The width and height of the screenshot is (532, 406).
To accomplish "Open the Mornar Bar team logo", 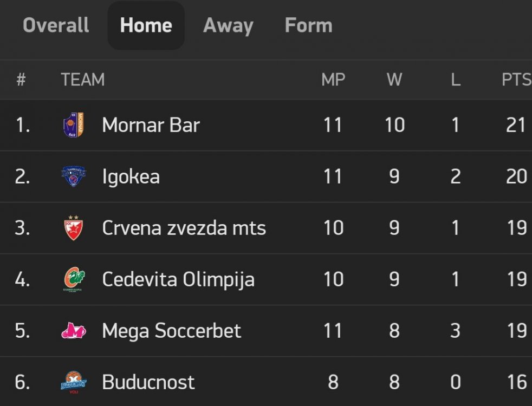I will pyautogui.click(x=73, y=125).
